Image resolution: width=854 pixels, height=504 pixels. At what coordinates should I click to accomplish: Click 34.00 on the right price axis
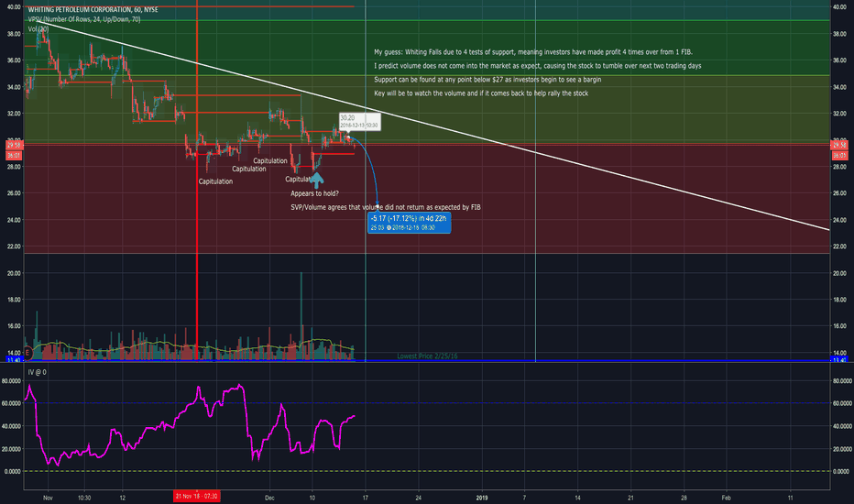coord(839,87)
